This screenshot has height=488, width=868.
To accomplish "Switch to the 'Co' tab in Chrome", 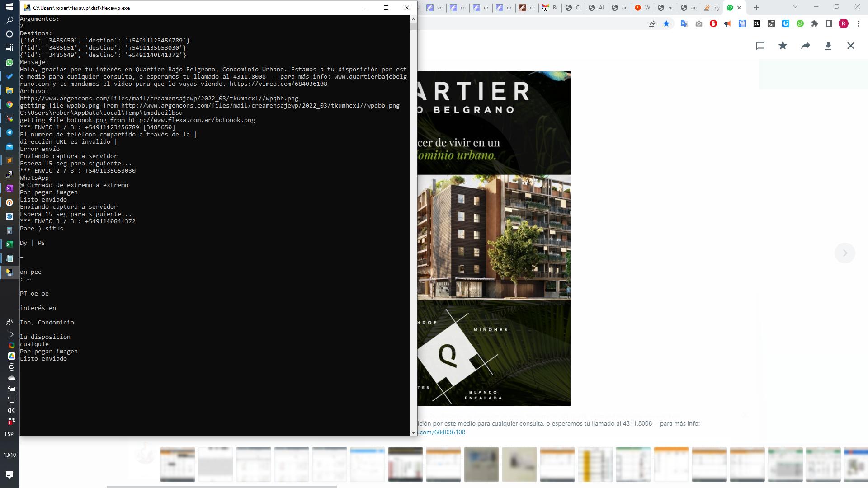I will point(573,8).
